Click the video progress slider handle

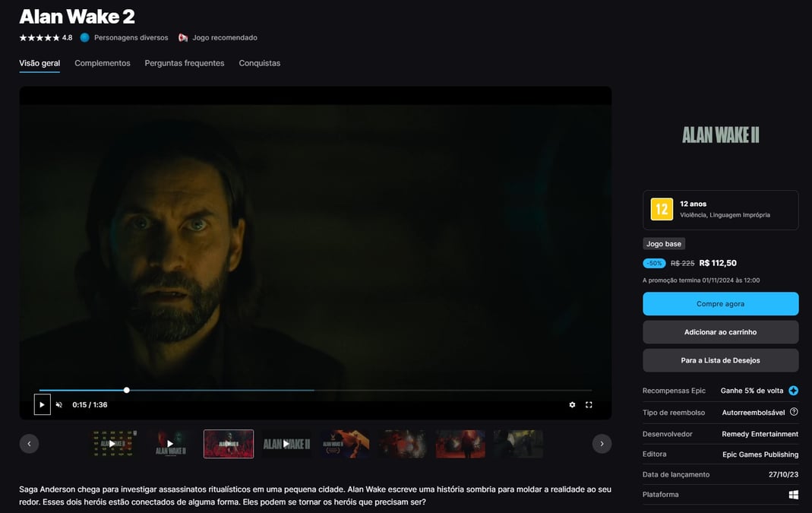[126, 390]
